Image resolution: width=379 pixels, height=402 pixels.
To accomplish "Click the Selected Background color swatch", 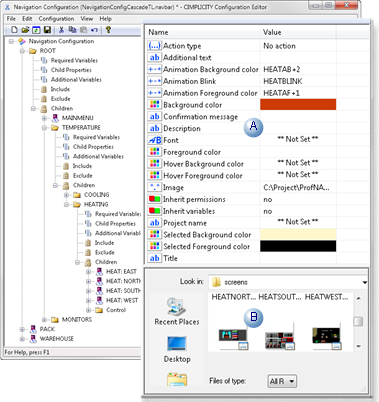I will click(x=298, y=234).
